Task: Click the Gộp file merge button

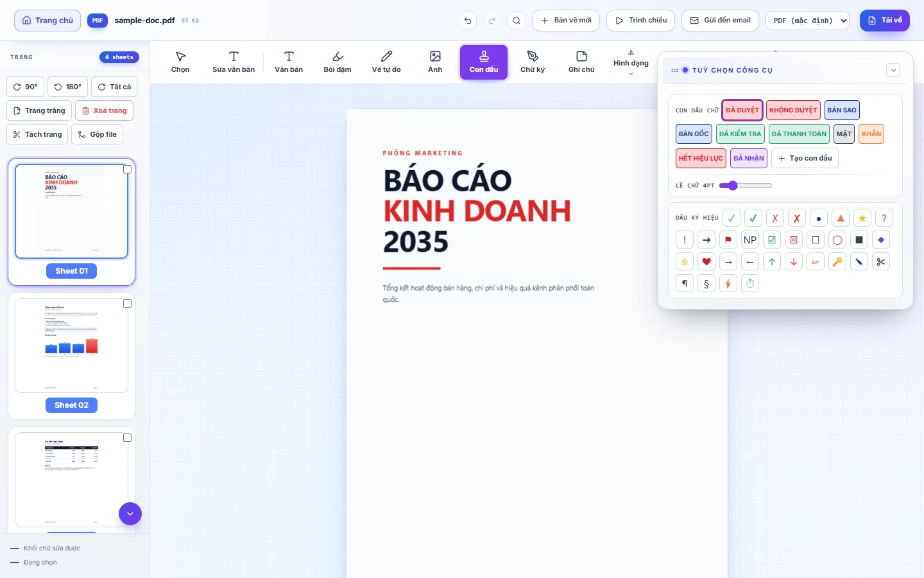Action: click(x=97, y=134)
